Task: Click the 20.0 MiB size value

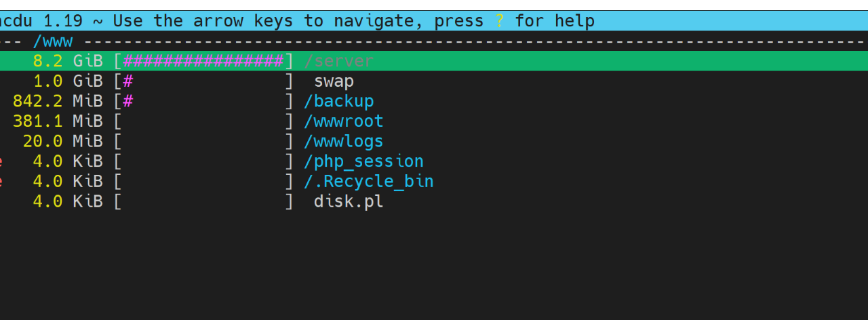Action: (62, 142)
